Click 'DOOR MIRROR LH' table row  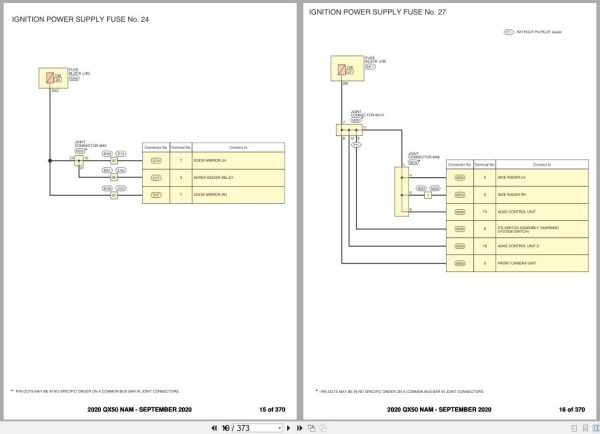tap(214, 161)
